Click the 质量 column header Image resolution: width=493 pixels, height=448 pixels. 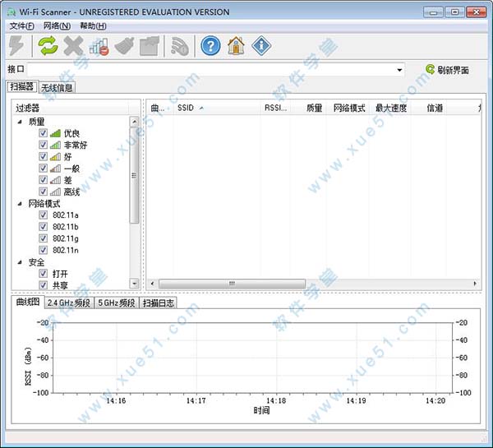[308, 108]
